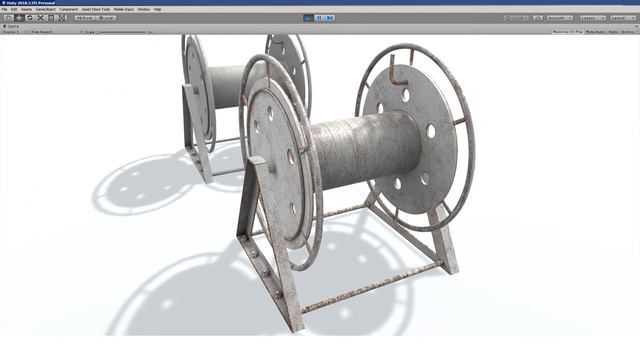Open the File menu

(4, 9)
